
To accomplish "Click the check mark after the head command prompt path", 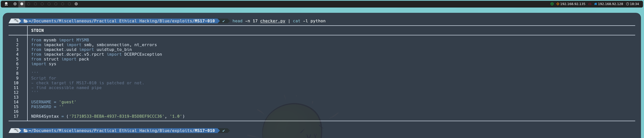I will tap(223, 21).
